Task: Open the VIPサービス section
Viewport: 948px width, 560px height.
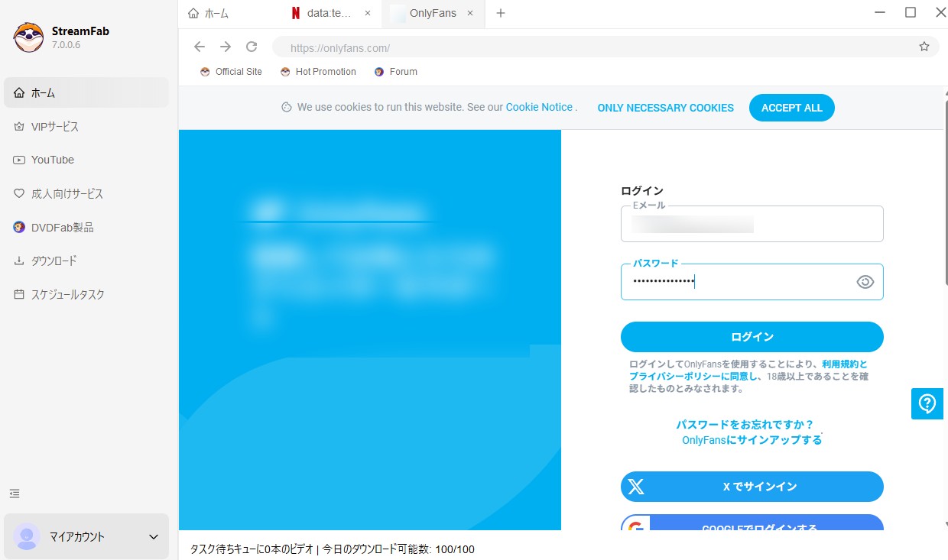Action: 56,126
